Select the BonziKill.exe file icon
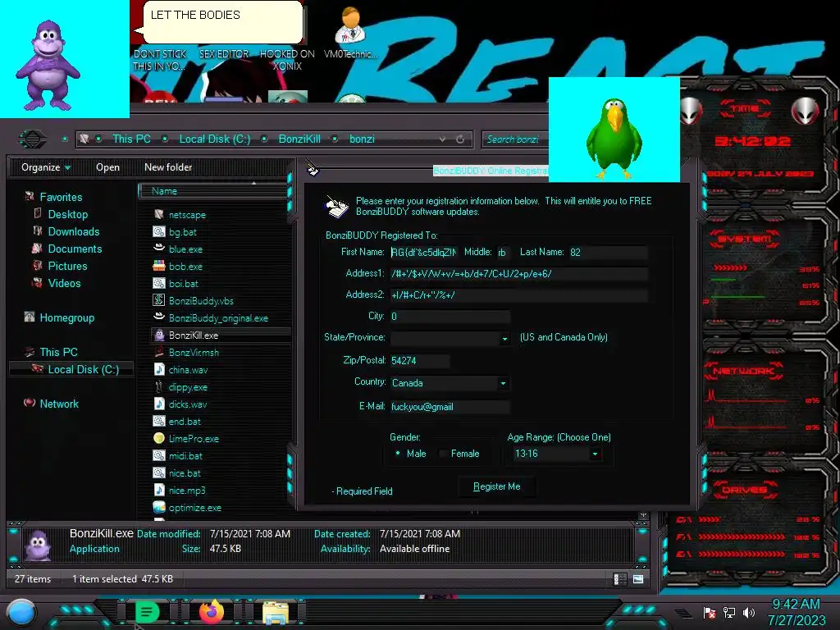The width and height of the screenshot is (840, 630). click(159, 335)
